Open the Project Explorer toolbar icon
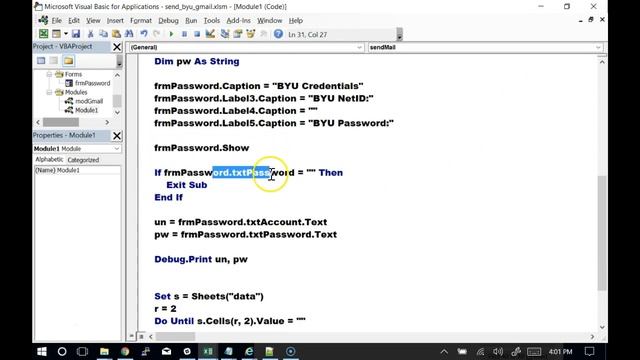 (224, 34)
